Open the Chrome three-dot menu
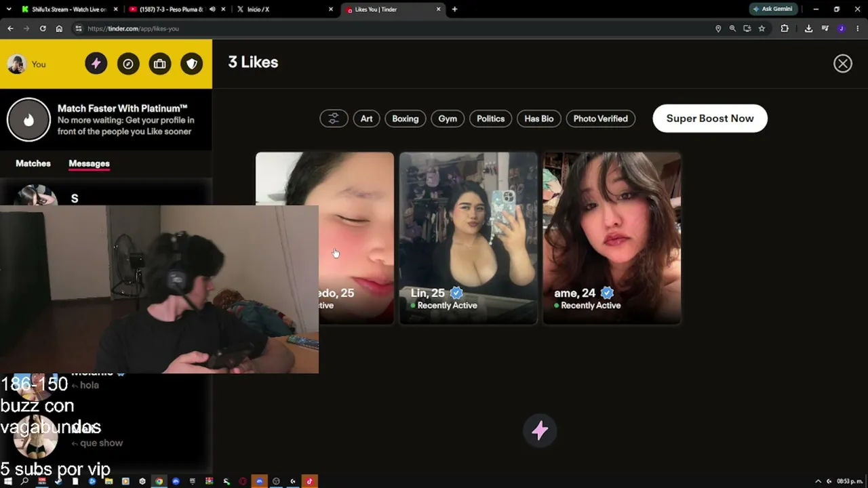Screen dimensions: 868x488 [858, 28]
